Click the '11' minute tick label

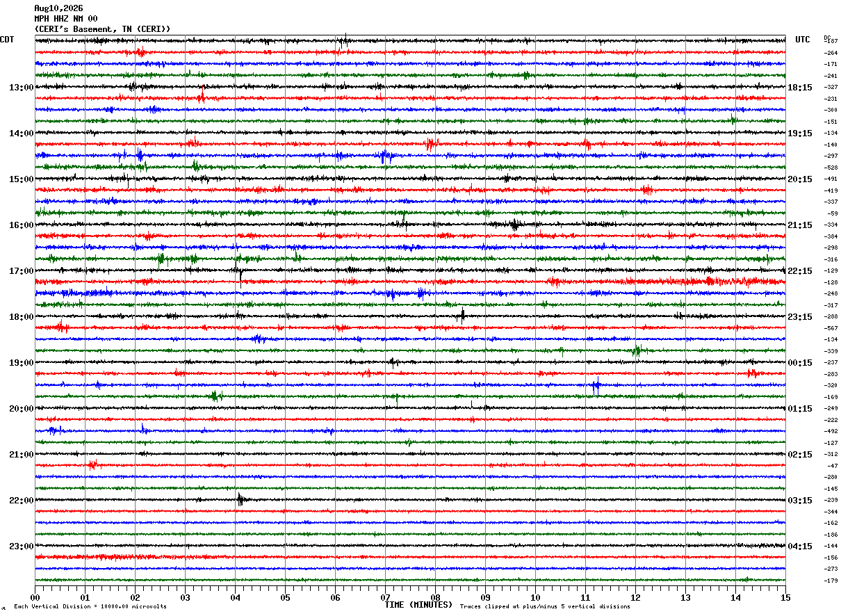click(585, 597)
